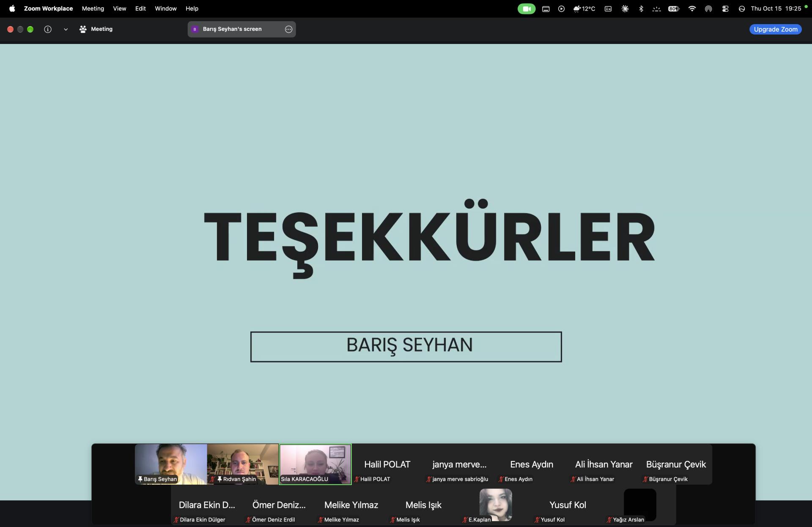This screenshot has height=527, width=812.
Task: Click the battery status icon
Action: (x=674, y=8)
